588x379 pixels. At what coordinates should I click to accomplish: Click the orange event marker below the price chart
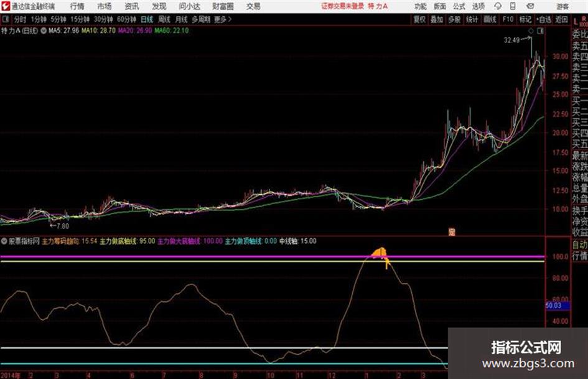(452, 232)
